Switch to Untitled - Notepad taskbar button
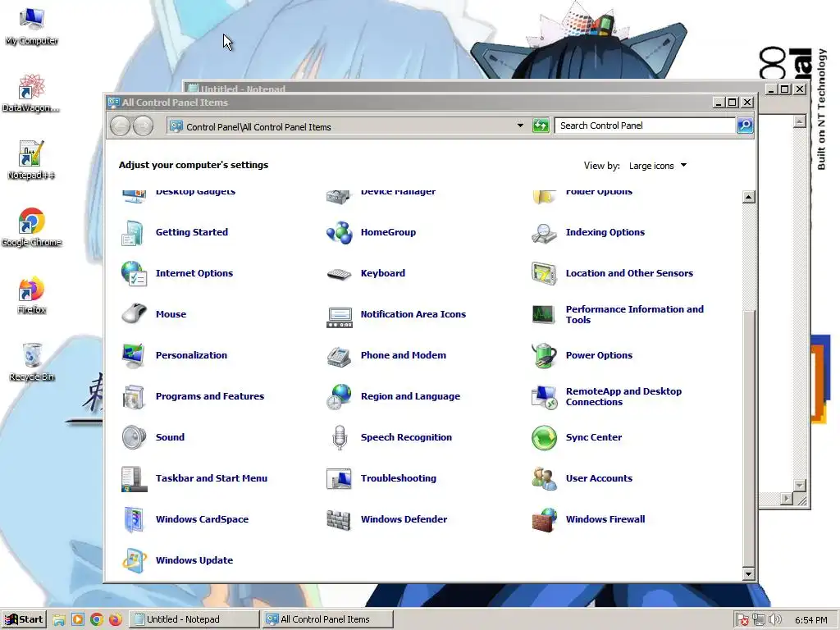Screen dimensions: 840x630 [x=195, y=619]
